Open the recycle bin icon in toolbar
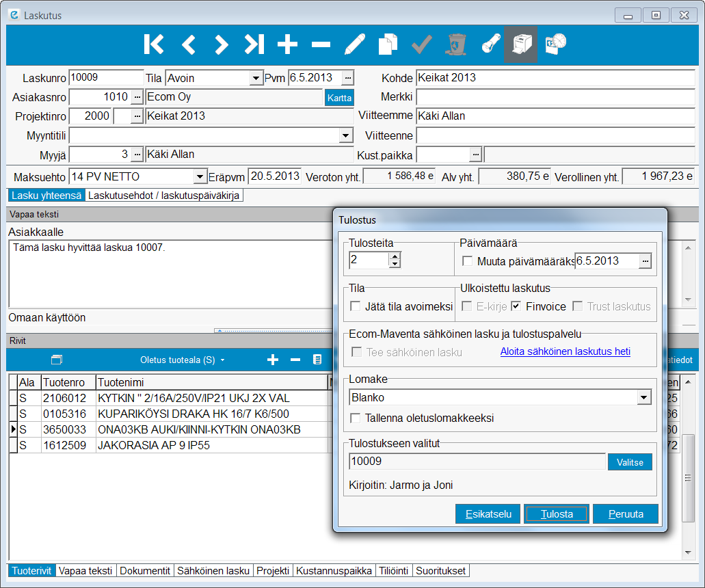 point(455,44)
